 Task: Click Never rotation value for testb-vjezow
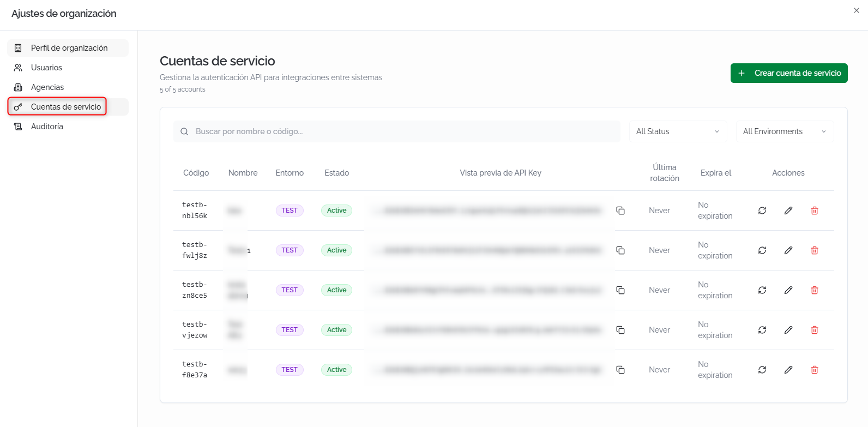tap(659, 330)
